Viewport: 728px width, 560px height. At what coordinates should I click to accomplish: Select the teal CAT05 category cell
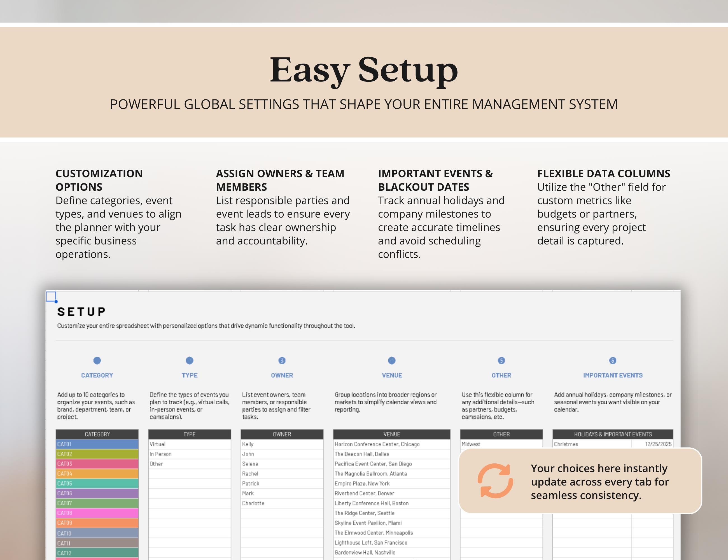point(97,483)
